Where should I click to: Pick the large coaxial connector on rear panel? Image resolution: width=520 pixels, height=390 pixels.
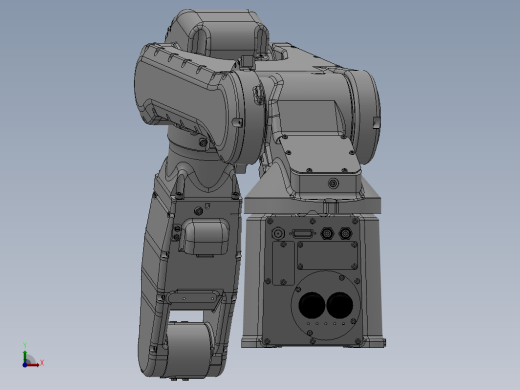coord(278,233)
